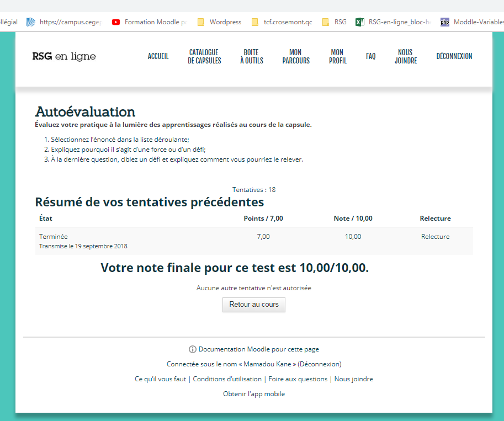This screenshot has width=504, height=421.
Task: Go to Accueil in the navigation menu
Action: (x=158, y=56)
